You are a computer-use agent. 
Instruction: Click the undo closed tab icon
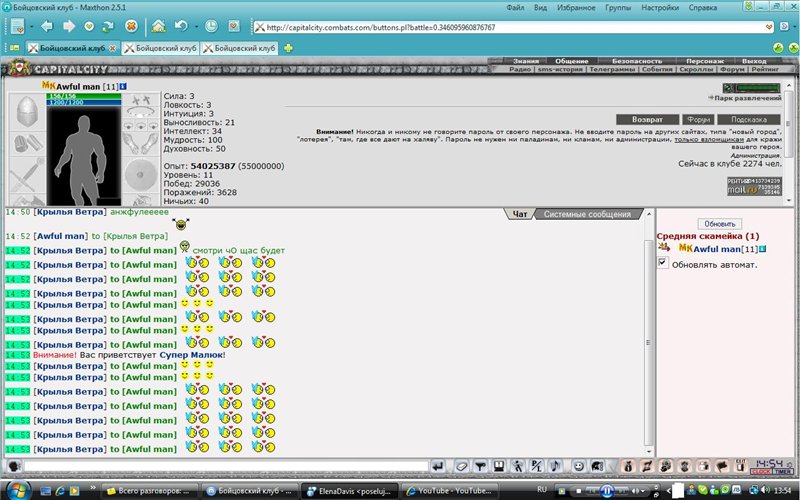[x=181, y=26]
